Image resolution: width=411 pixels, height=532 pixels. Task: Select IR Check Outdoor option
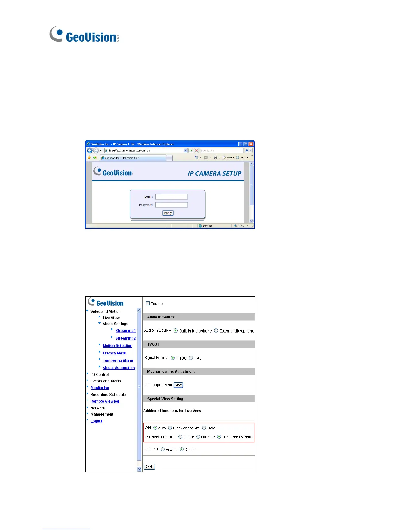click(x=198, y=437)
